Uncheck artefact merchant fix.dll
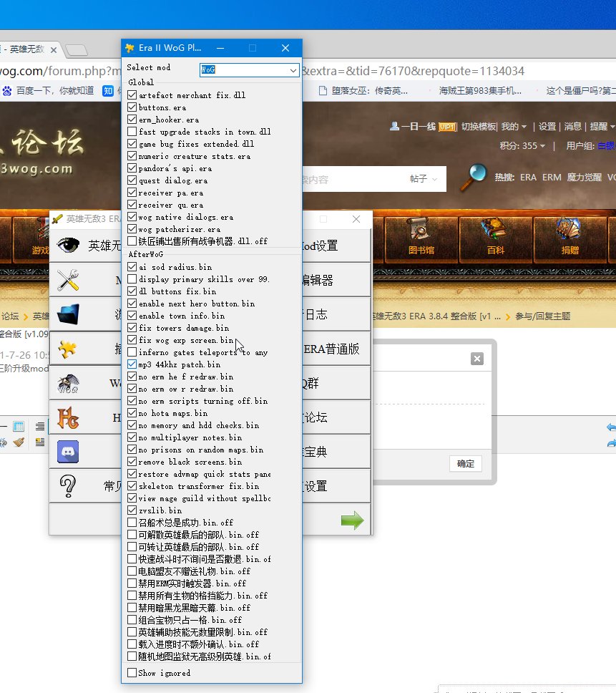The width and height of the screenshot is (616, 693). pos(132,95)
